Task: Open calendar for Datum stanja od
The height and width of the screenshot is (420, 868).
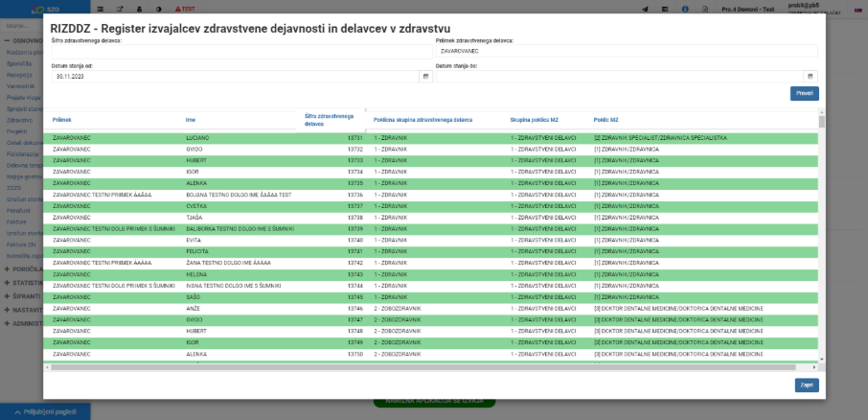Action: [x=425, y=77]
